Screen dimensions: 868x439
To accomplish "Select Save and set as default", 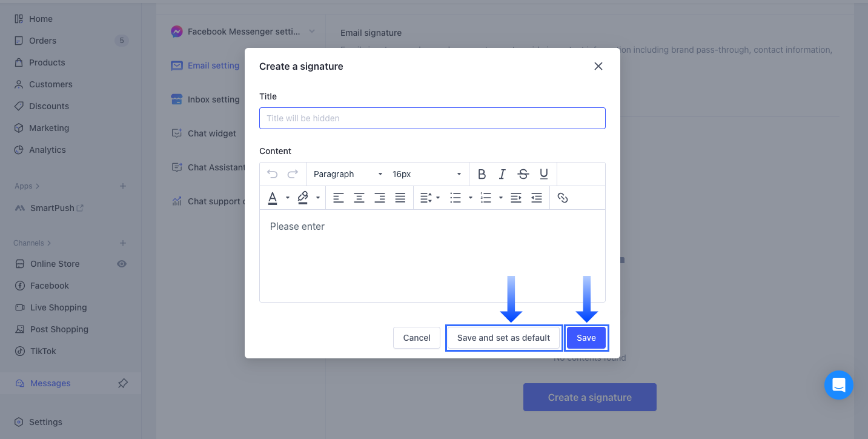I will pyautogui.click(x=503, y=338).
